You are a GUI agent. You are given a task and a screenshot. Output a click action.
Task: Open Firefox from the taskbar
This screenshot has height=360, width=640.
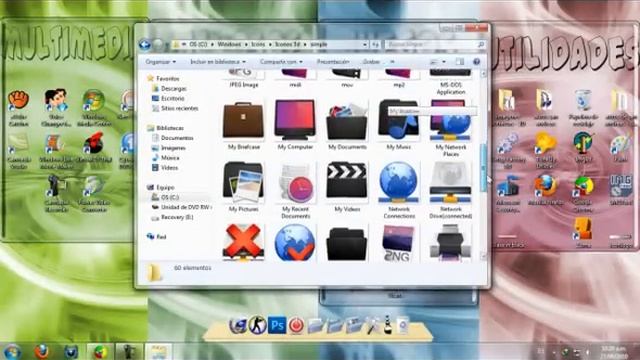point(42,351)
